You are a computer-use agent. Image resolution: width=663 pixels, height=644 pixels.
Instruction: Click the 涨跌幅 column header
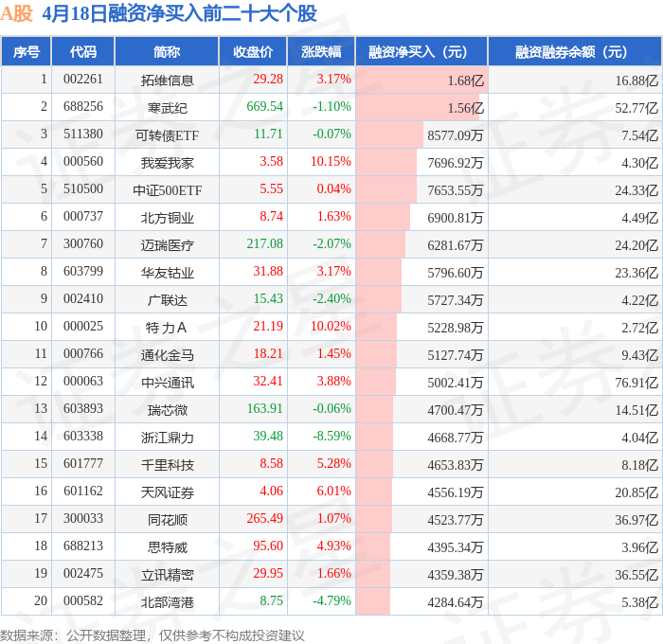(x=321, y=51)
